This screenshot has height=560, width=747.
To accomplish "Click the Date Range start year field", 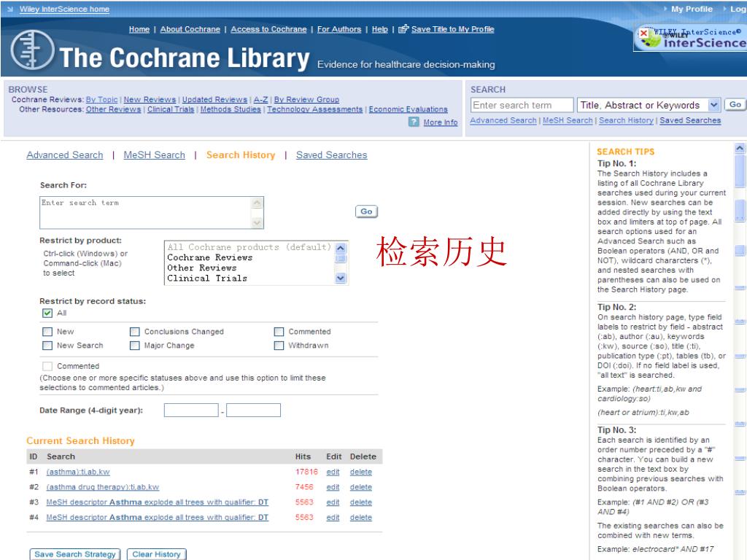I will (191, 410).
